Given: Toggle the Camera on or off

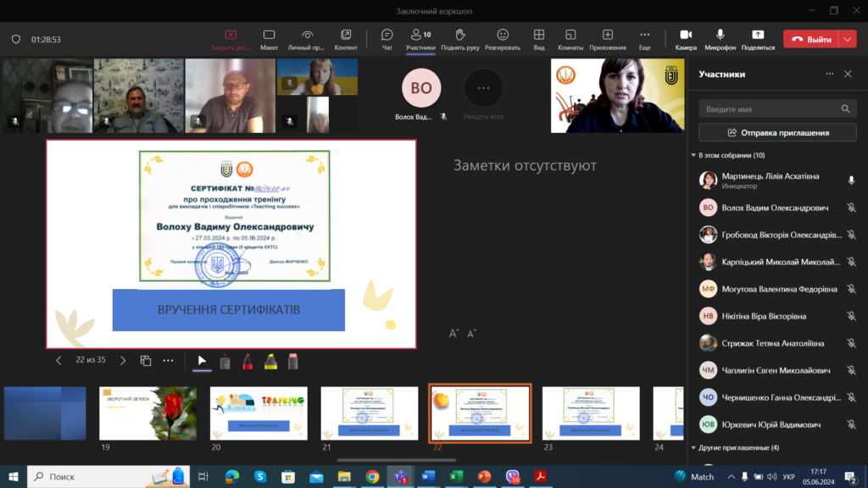Looking at the screenshot, I should point(686,38).
